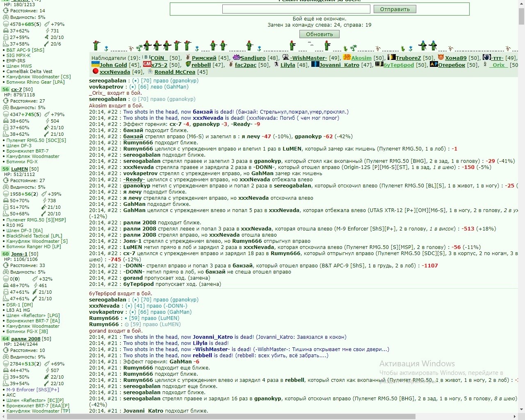Click the red GM badge beside x75-2

147,64
